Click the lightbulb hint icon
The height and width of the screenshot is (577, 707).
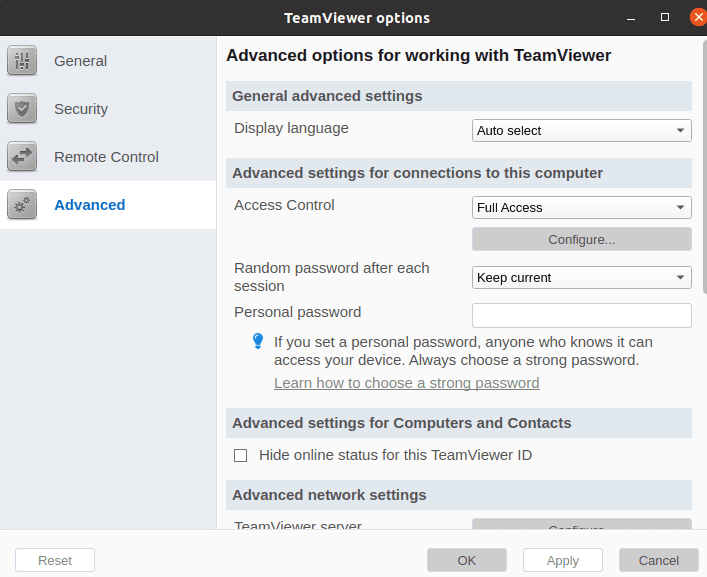pos(258,341)
